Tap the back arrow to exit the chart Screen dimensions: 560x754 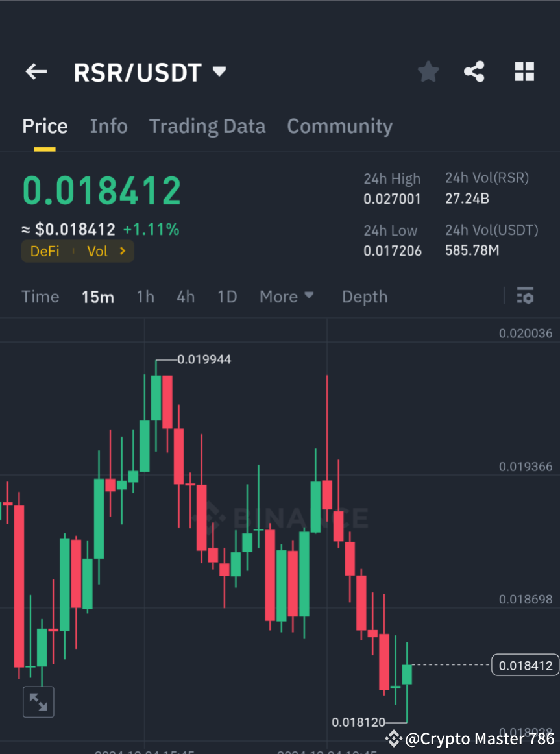pyautogui.click(x=36, y=72)
